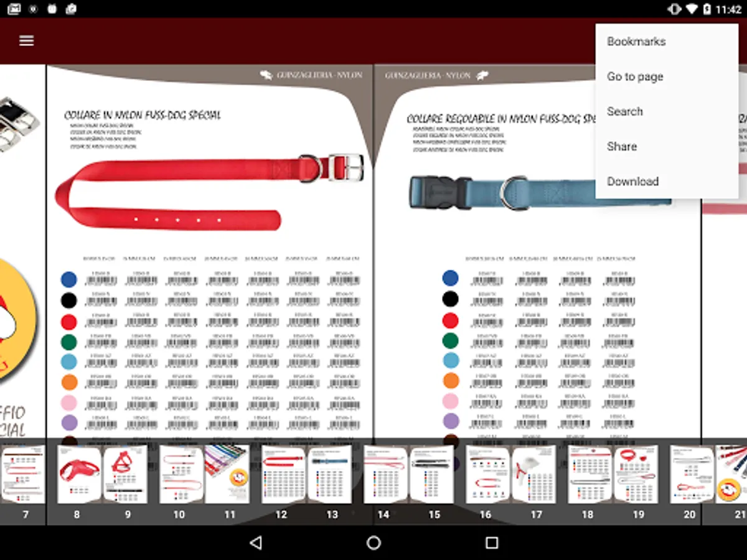
Task: Jump to page 18 thumbnail
Action: [x=590, y=475]
